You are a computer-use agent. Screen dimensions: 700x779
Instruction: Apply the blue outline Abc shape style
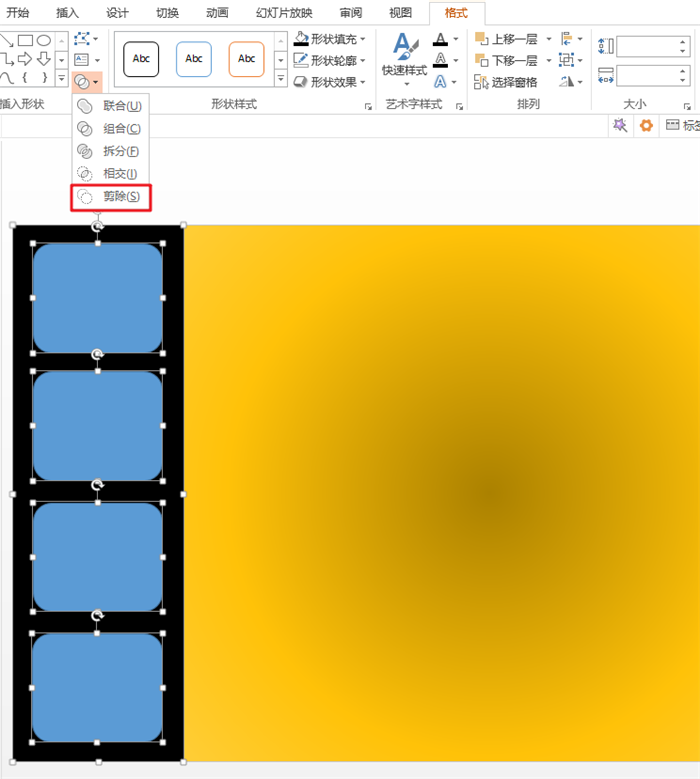(194, 59)
